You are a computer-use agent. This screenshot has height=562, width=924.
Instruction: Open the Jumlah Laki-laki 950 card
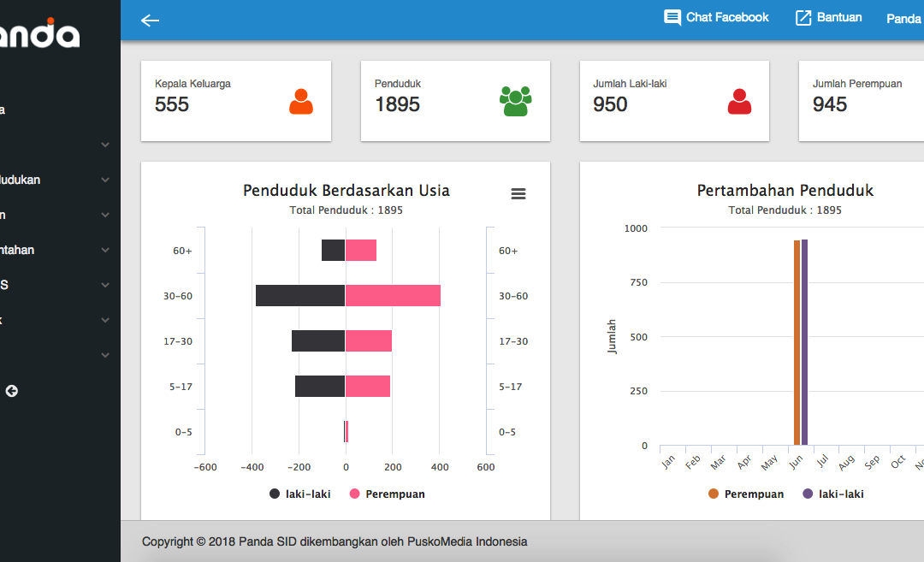(674, 101)
